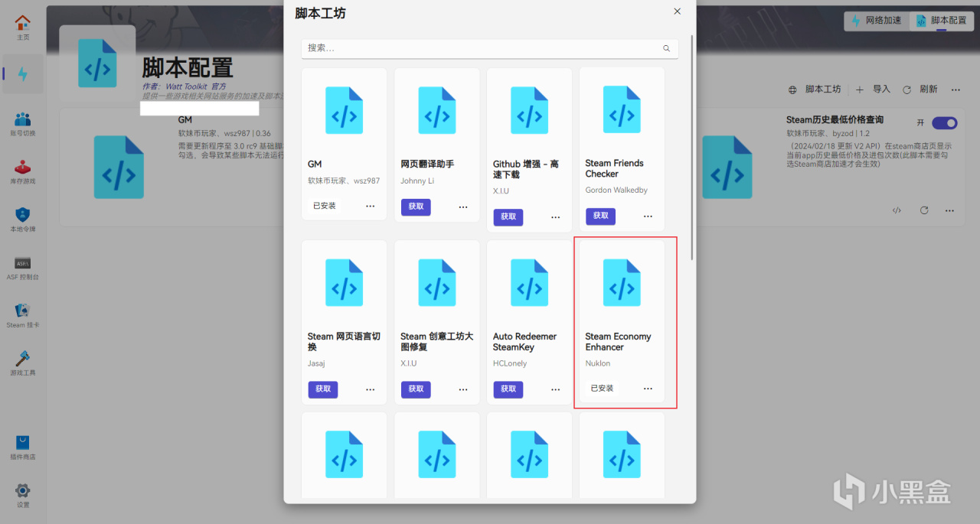
Task: Click 已安装 label on GM card
Action: click(324, 206)
